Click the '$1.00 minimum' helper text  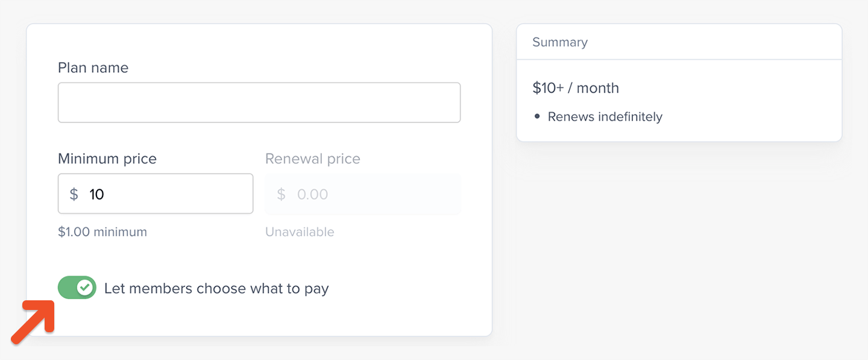pyautogui.click(x=102, y=232)
